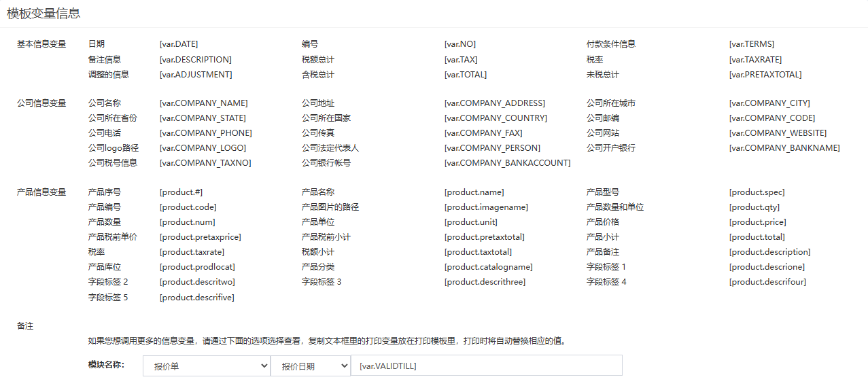Click the [var.VALIDTILL] text field
The image size is (868, 390).
point(487,366)
